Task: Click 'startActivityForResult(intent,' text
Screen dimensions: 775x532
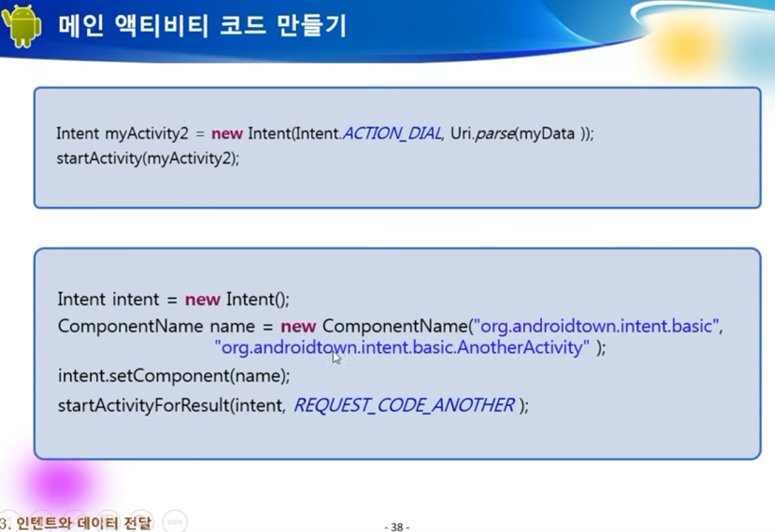Action: pyautogui.click(x=172, y=405)
